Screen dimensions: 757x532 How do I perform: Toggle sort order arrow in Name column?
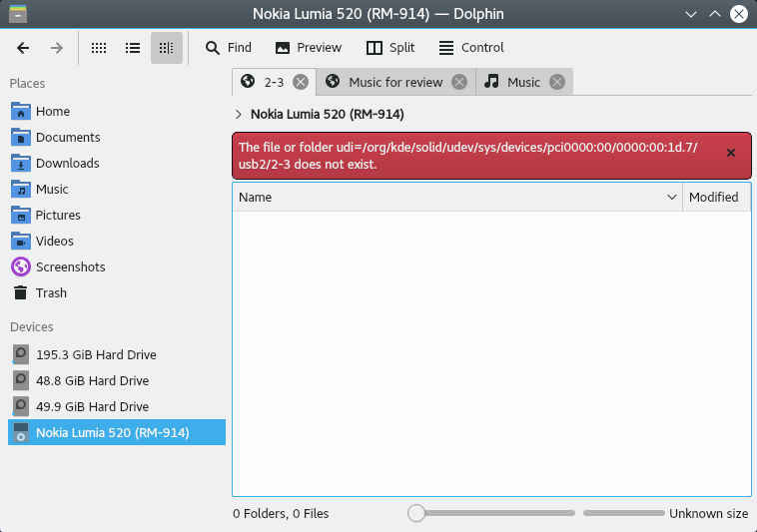(x=671, y=198)
